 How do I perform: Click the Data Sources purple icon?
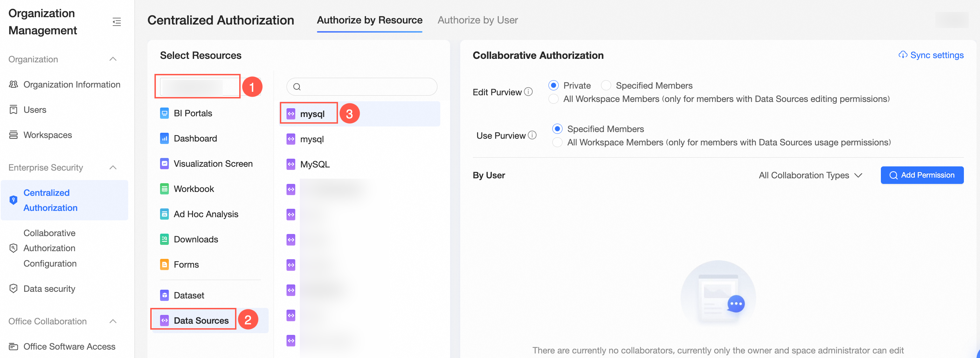coord(164,320)
